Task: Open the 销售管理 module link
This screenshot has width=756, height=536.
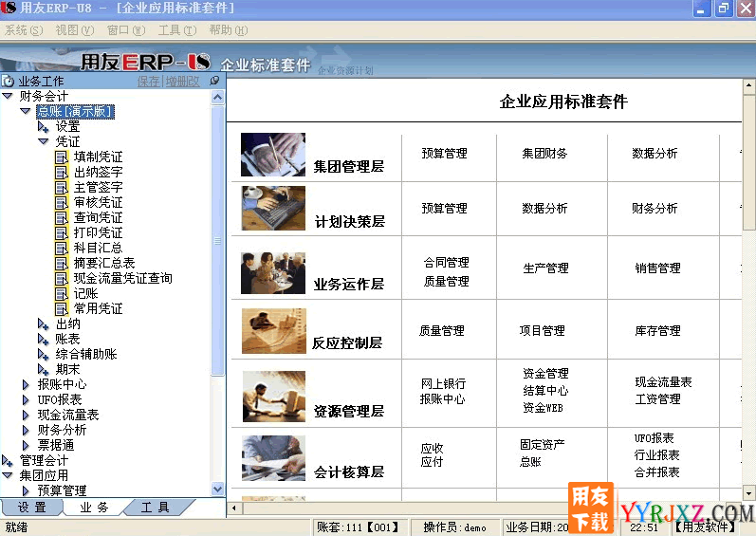Action: pyautogui.click(x=657, y=268)
